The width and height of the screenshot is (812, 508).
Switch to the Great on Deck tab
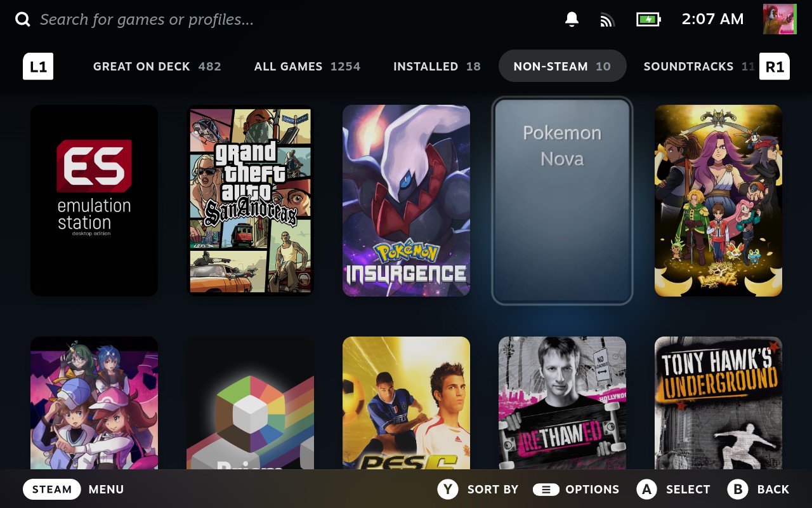157,67
